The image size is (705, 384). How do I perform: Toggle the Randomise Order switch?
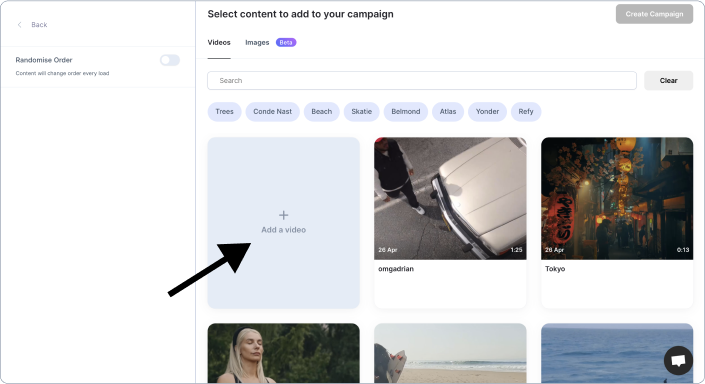170,60
